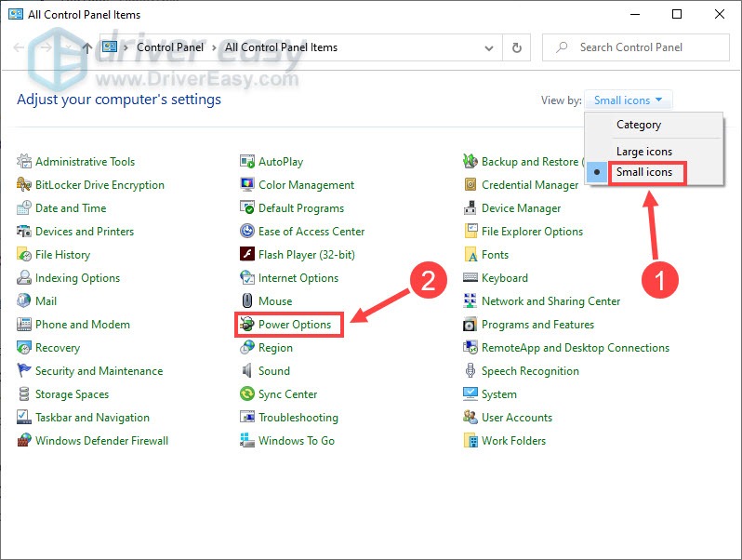Screen dimensions: 742x560
Task: Click the Device Manager icon
Action: point(470,207)
